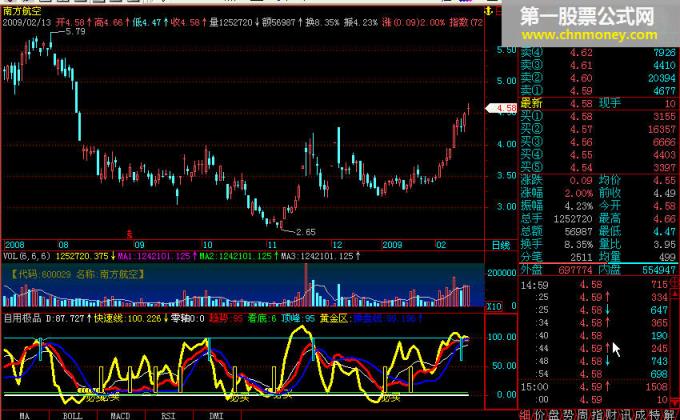Click the 自用极品 indicator name

coord(22,318)
